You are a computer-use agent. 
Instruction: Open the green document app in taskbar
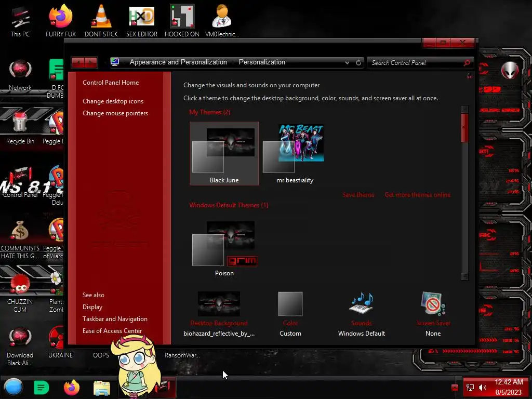42,388
